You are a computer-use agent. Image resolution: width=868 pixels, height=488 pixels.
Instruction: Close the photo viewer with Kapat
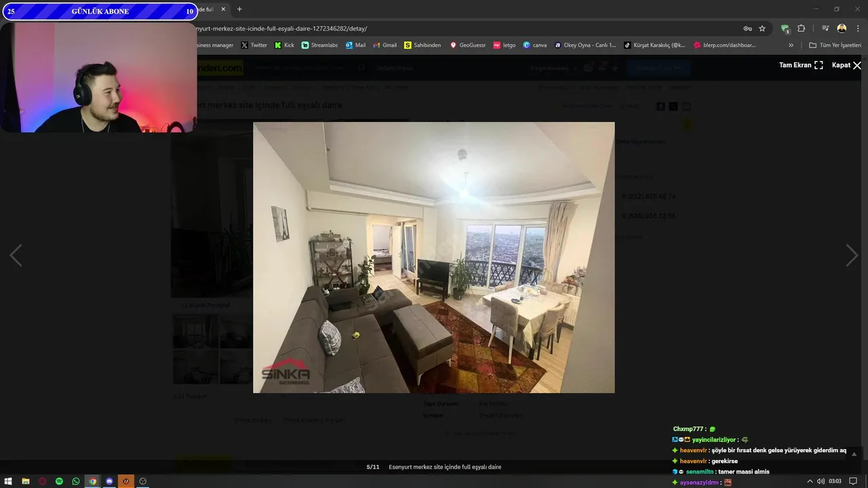coord(846,65)
